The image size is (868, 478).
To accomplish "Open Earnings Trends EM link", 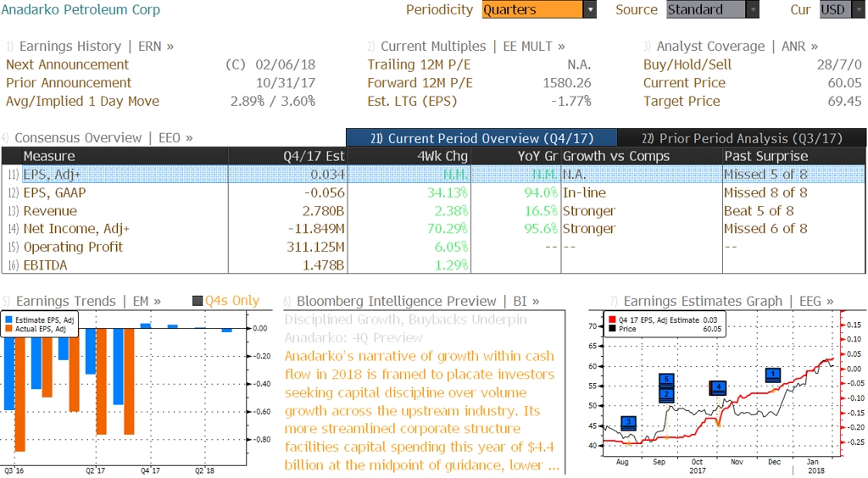I will [88, 301].
